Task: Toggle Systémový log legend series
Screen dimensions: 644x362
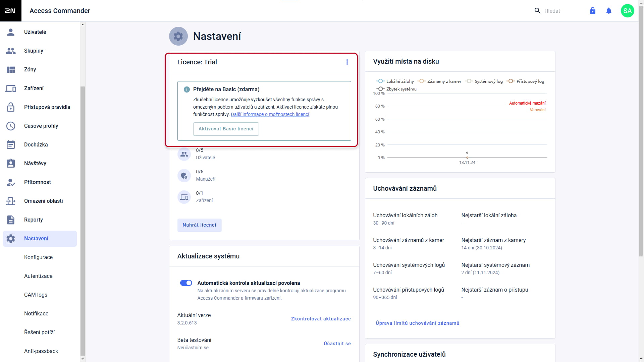Action: (x=484, y=81)
